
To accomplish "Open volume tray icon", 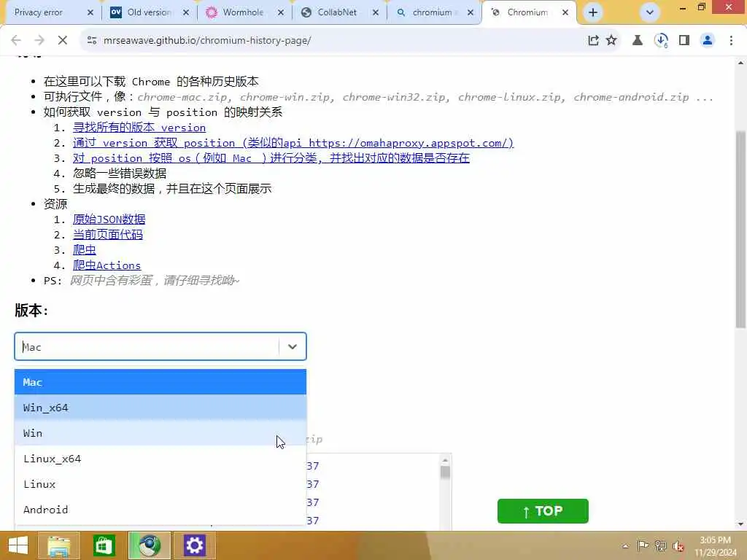I will click(678, 545).
